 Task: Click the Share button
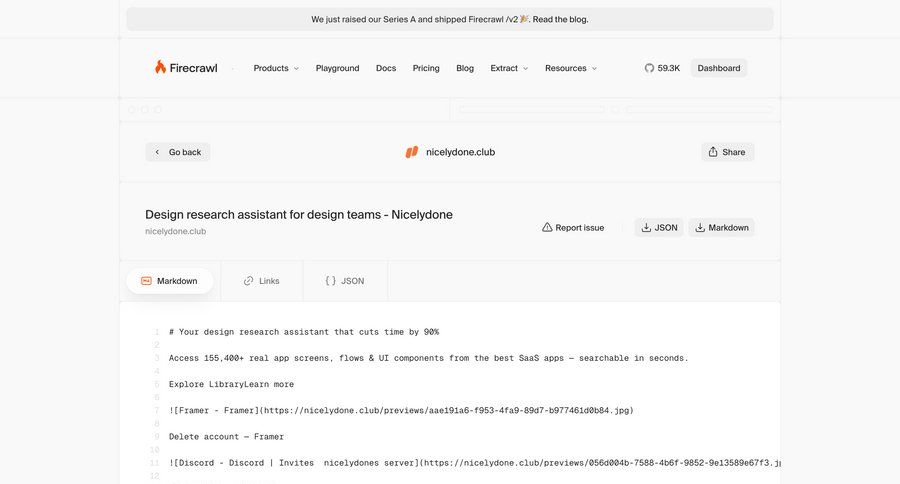coord(727,152)
